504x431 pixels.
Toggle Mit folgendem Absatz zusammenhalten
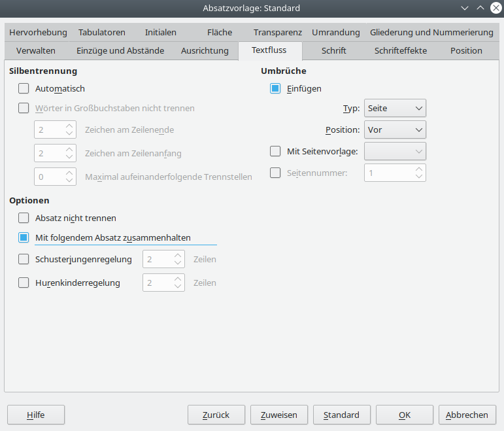(x=24, y=237)
